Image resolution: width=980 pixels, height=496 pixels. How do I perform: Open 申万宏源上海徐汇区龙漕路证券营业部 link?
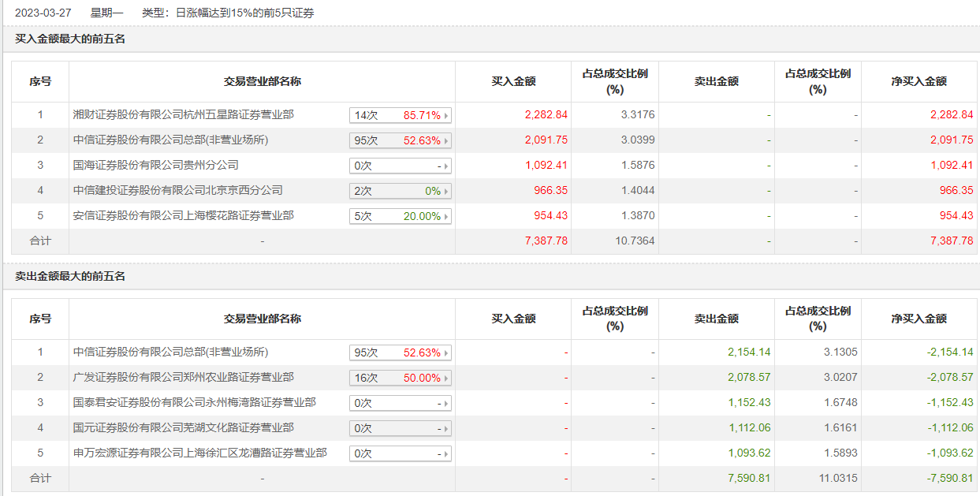point(199,453)
